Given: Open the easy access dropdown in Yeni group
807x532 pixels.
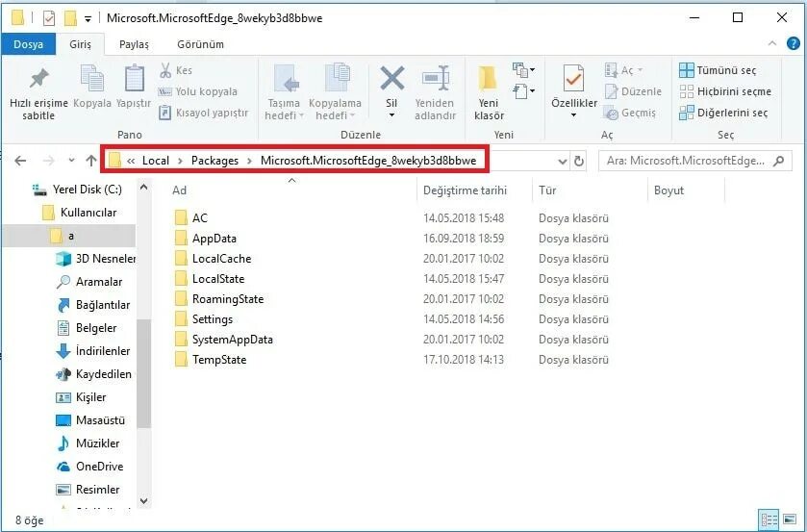Looking at the screenshot, I should click(x=524, y=91).
